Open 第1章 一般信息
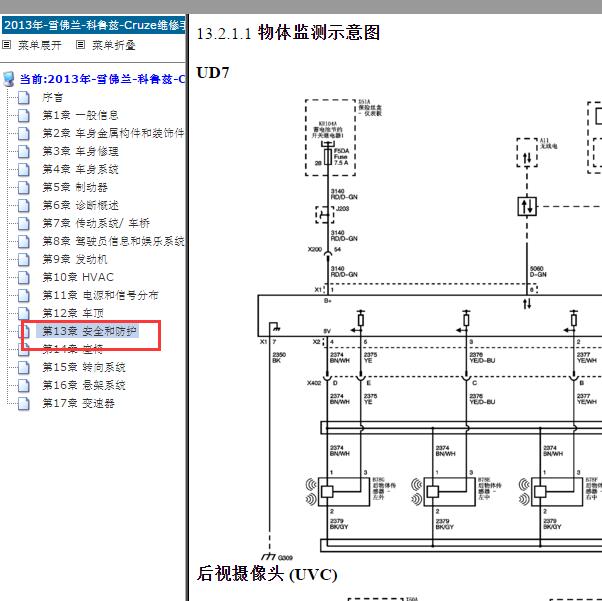The width and height of the screenshot is (602, 601). pyautogui.click(x=80, y=115)
